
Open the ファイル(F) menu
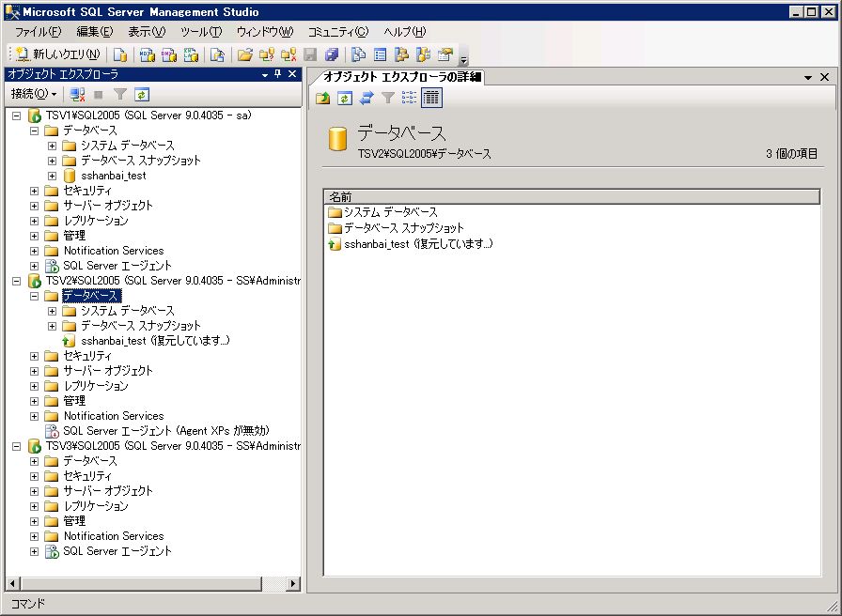pyautogui.click(x=39, y=32)
